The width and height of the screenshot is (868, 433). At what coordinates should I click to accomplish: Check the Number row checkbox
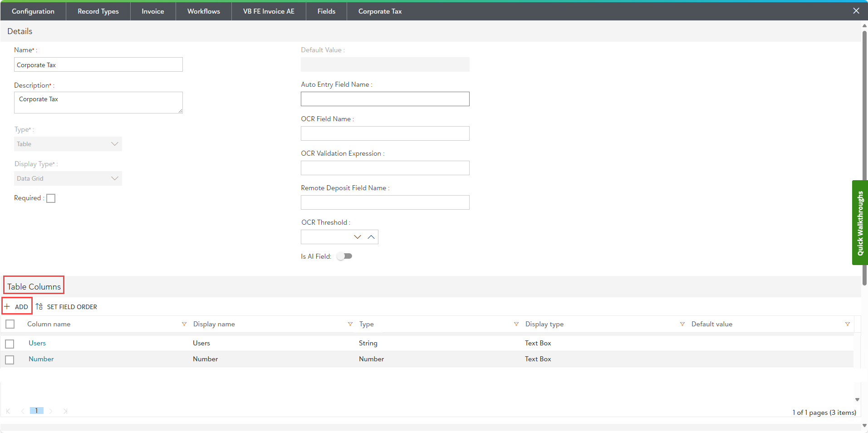coord(10,360)
